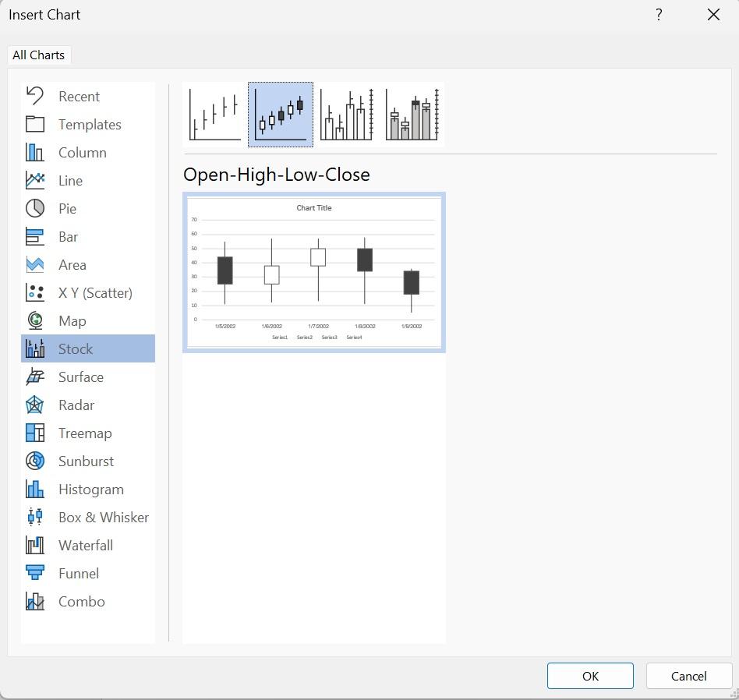Viewport: 739px width, 700px height.
Task: Select Box & Whisker chart type
Action: (x=103, y=518)
